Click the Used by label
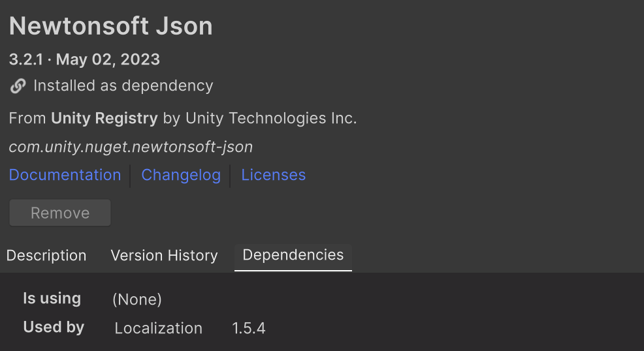The image size is (644, 351). coord(54,328)
